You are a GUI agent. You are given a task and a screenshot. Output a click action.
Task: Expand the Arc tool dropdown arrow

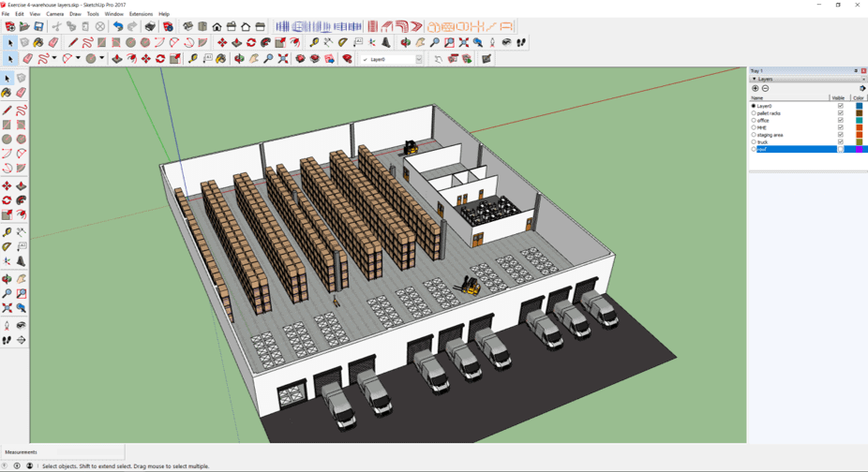point(78,58)
